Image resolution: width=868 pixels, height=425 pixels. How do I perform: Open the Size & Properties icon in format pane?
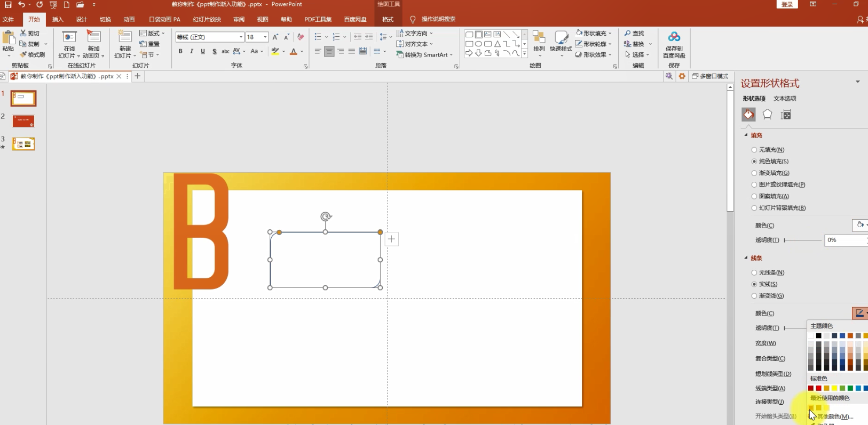pyautogui.click(x=786, y=115)
